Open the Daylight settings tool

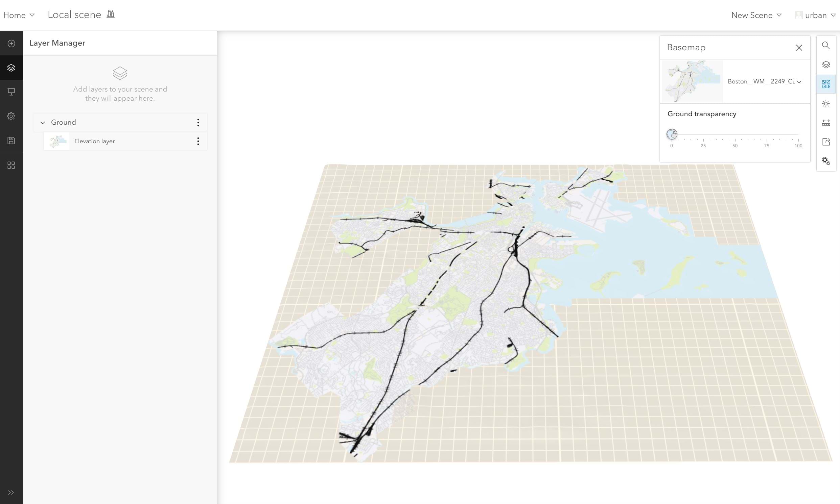point(826,103)
